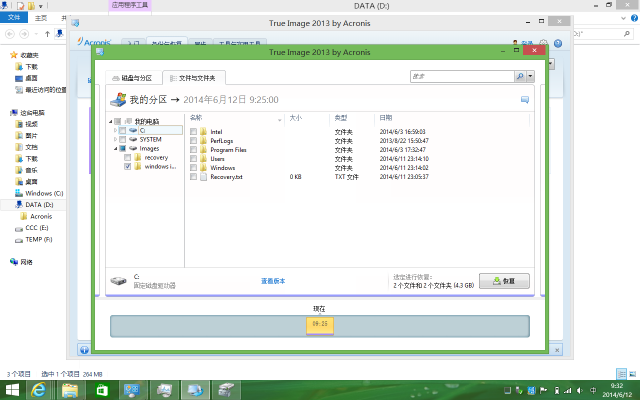Open the 查看版本 link
Screen dimensions: 640x400
tap(273, 281)
